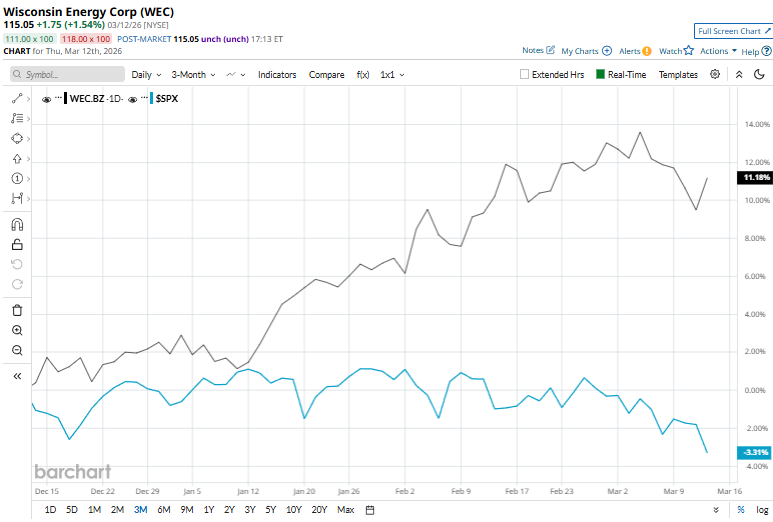Expand the 3-Month period dropdown

(x=194, y=74)
